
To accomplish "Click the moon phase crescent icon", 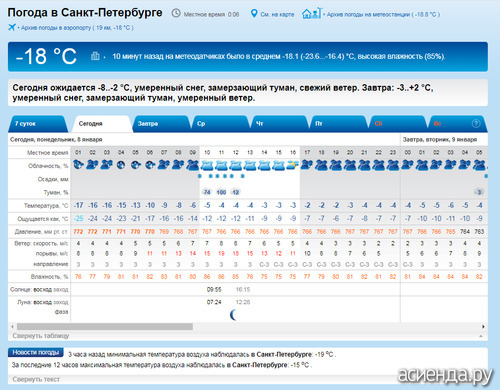I will (x=234, y=314).
